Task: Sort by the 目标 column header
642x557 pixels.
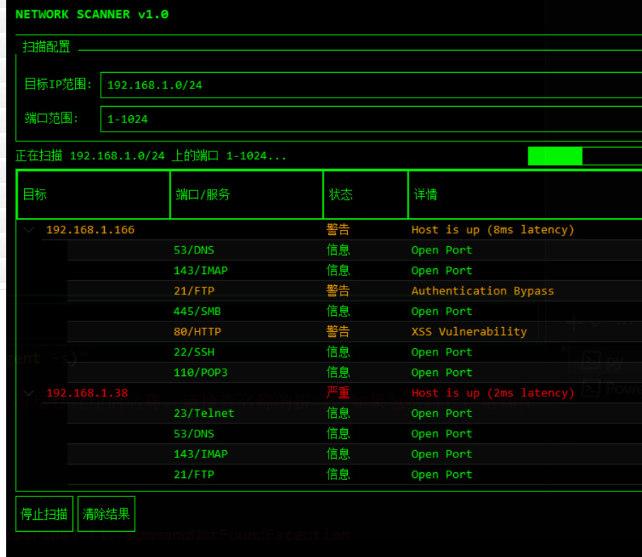Action: click(x=93, y=194)
